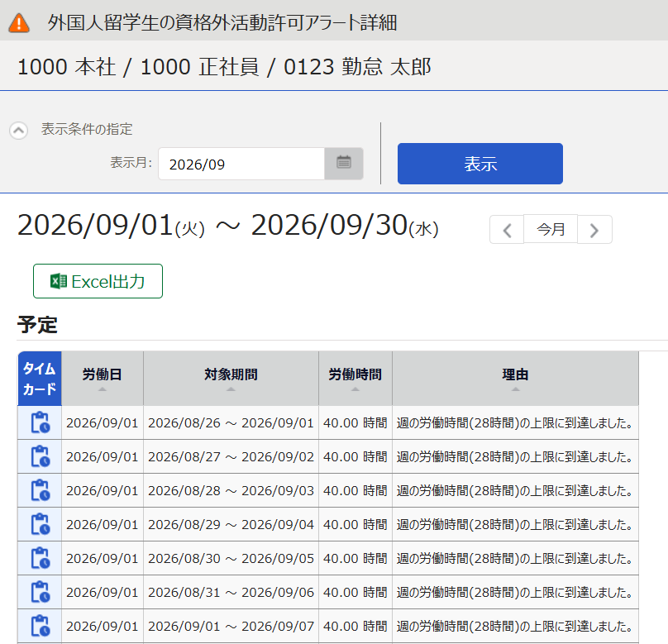
Task: Select cell 2026/08/27 ~ 2026/09/02
Action: coord(231,456)
